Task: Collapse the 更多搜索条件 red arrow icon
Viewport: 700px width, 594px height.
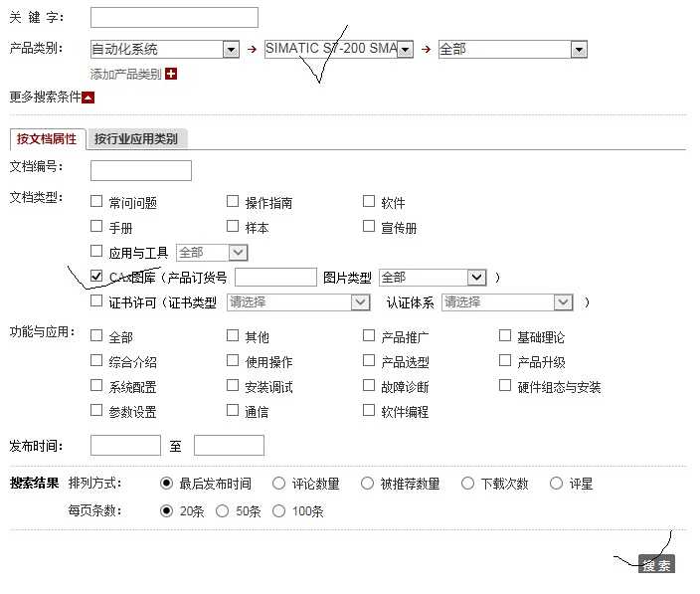Action: (x=88, y=98)
